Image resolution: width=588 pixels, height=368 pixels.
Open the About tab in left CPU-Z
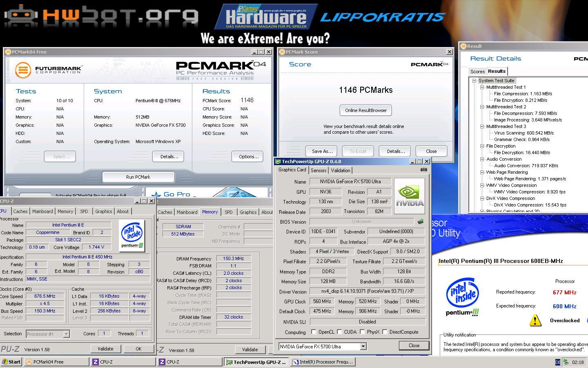tap(122, 211)
